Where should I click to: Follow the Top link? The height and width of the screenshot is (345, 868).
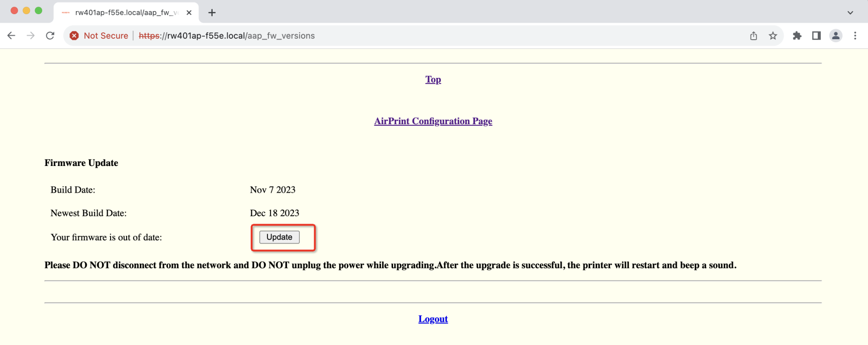[x=433, y=79]
